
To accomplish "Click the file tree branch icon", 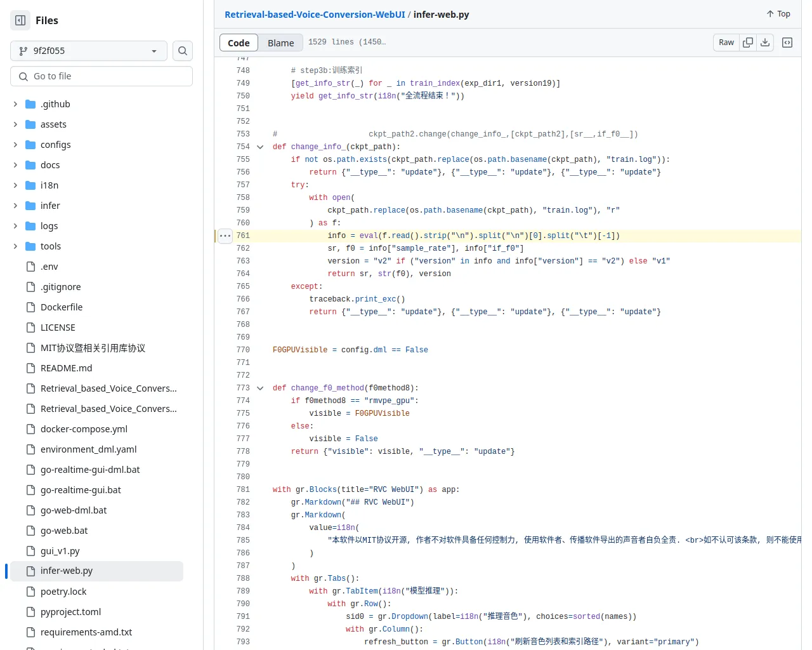I will pos(23,51).
